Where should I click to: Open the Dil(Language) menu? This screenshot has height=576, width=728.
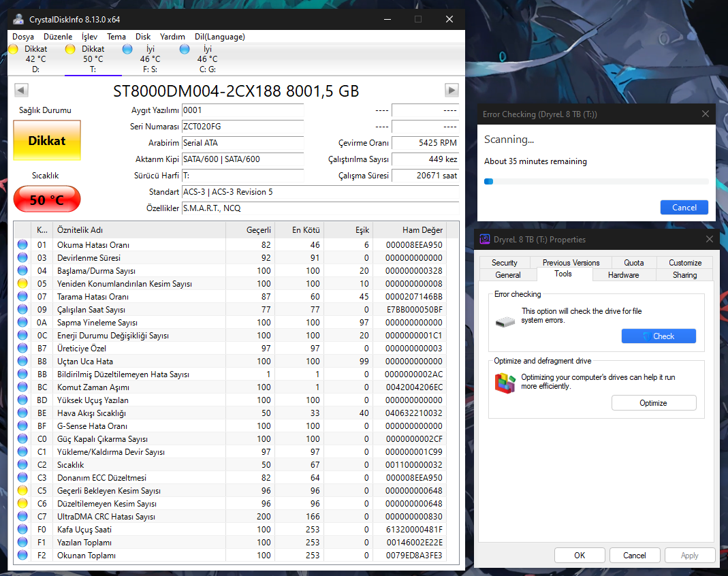click(219, 37)
